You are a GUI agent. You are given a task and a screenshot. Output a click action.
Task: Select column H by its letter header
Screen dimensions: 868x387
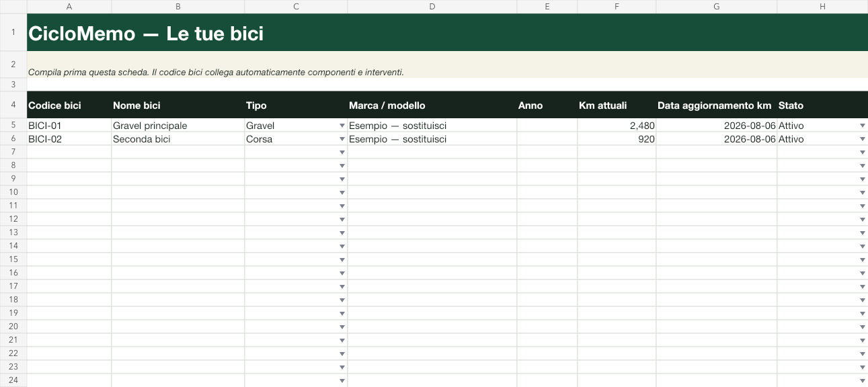point(822,7)
